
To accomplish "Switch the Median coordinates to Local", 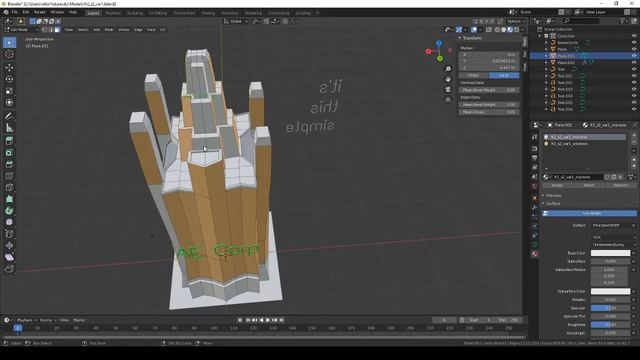I will coord(504,76).
